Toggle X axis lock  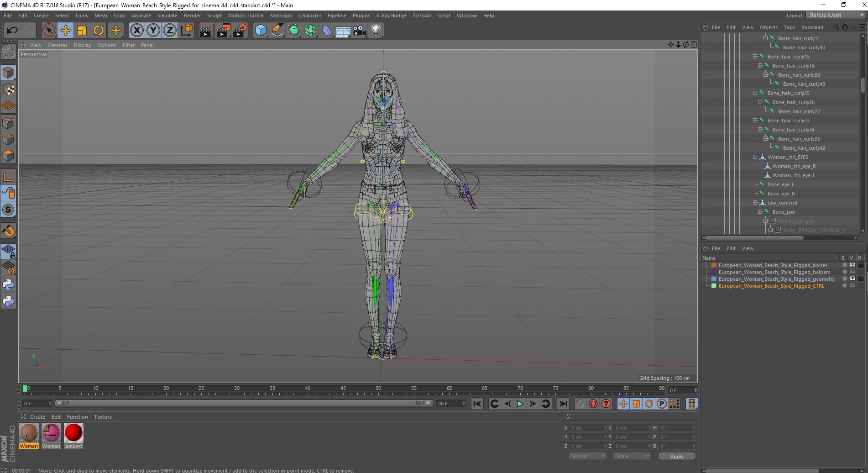pos(136,31)
